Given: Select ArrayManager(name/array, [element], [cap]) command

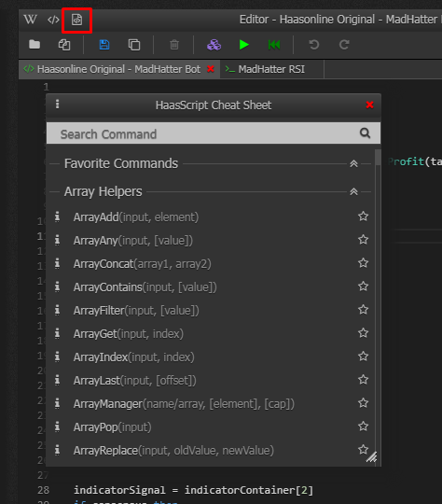Looking at the screenshot, I should pyautogui.click(x=184, y=404).
